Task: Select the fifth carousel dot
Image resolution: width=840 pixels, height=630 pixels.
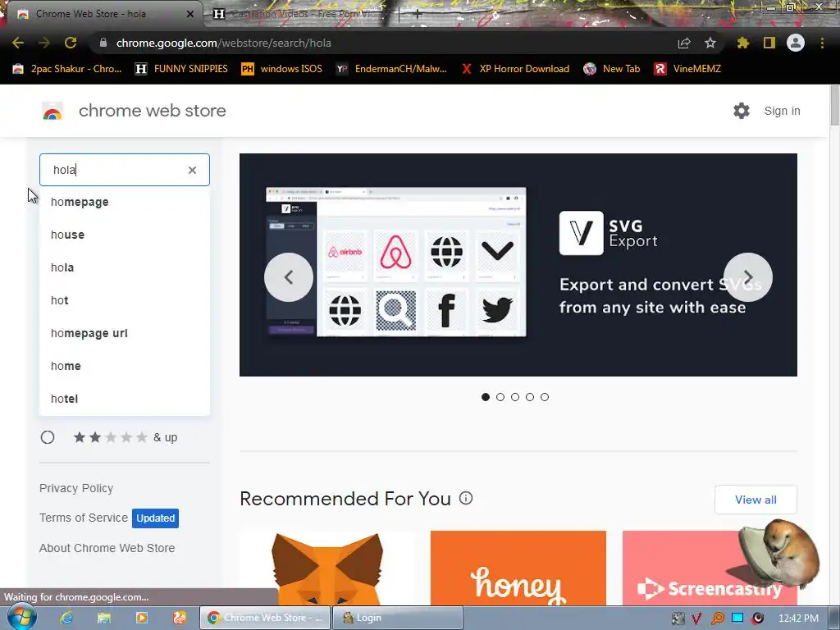Action: pyautogui.click(x=545, y=397)
